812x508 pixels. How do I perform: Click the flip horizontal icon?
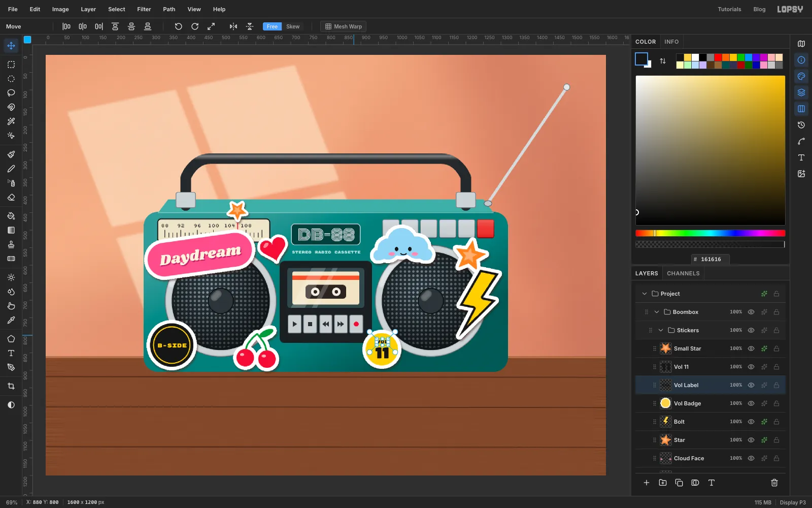click(233, 26)
